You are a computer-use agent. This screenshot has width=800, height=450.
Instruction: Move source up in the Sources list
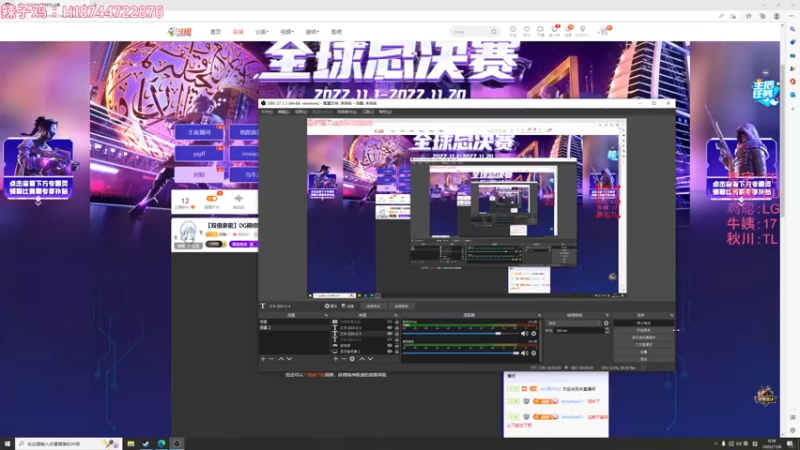tap(362, 359)
